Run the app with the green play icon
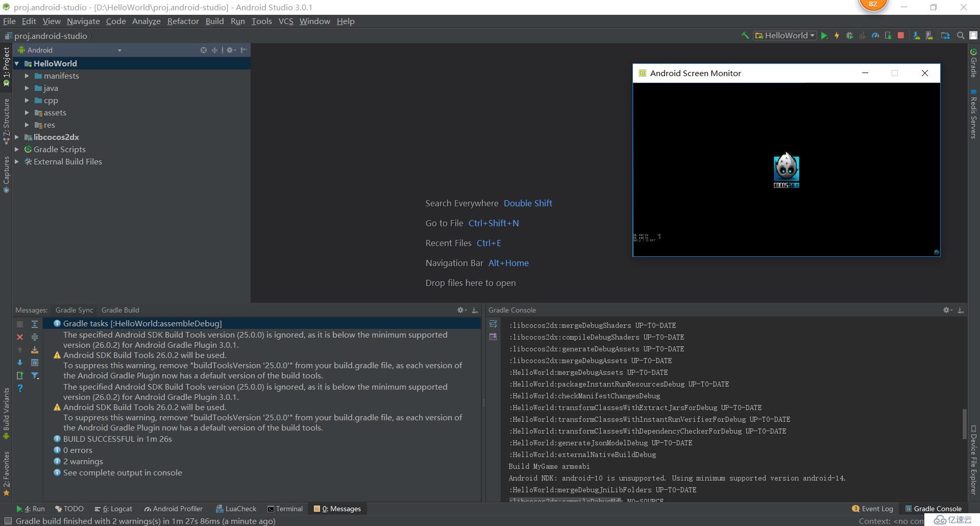 (824, 35)
